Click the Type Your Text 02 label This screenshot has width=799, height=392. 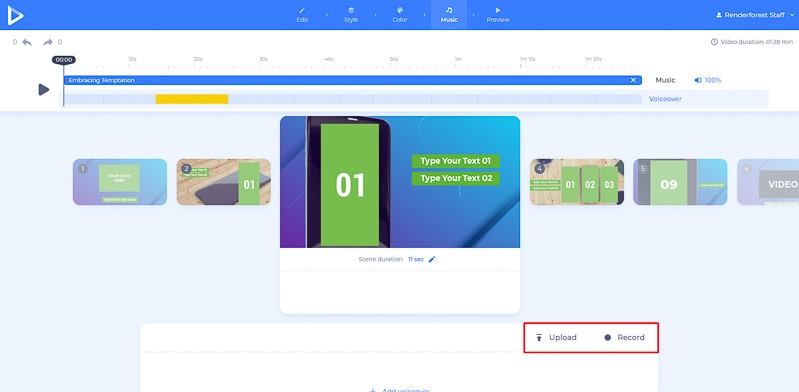456,178
